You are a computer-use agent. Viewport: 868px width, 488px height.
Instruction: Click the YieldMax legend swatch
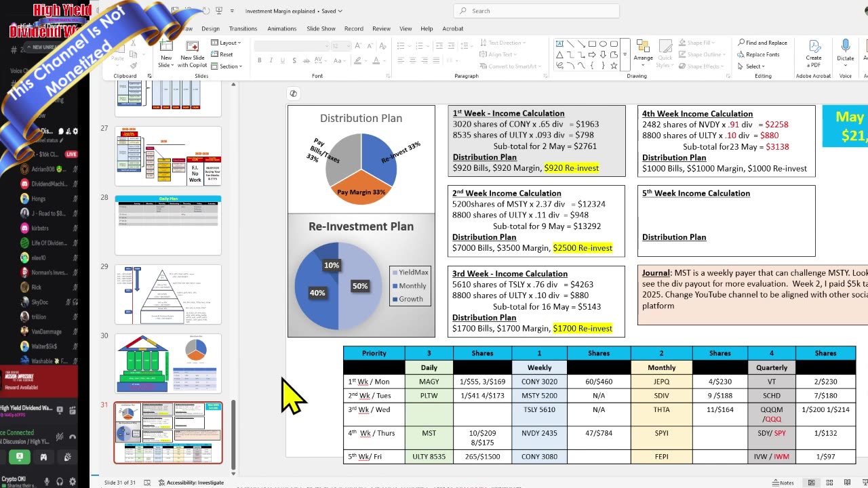click(395, 273)
